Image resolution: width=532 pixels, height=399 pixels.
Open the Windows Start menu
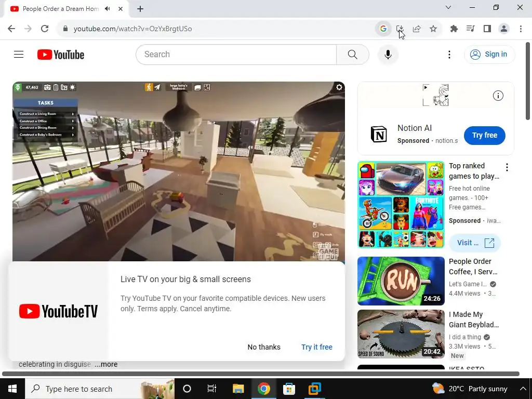pyautogui.click(x=12, y=389)
